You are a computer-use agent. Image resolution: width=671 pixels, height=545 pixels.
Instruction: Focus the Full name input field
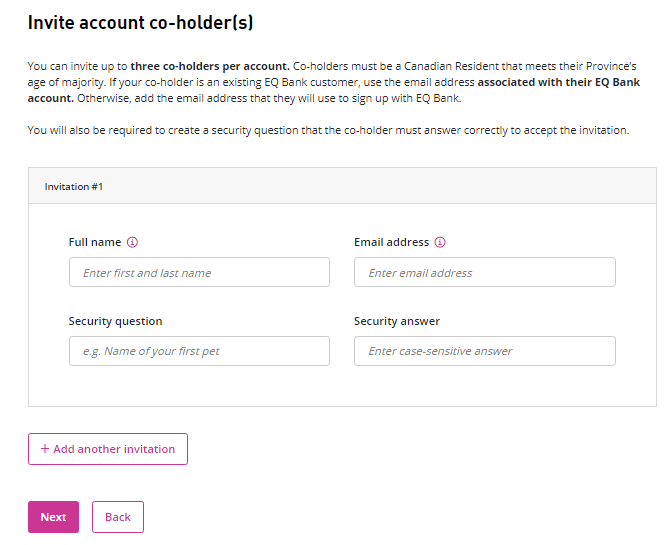[199, 272]
